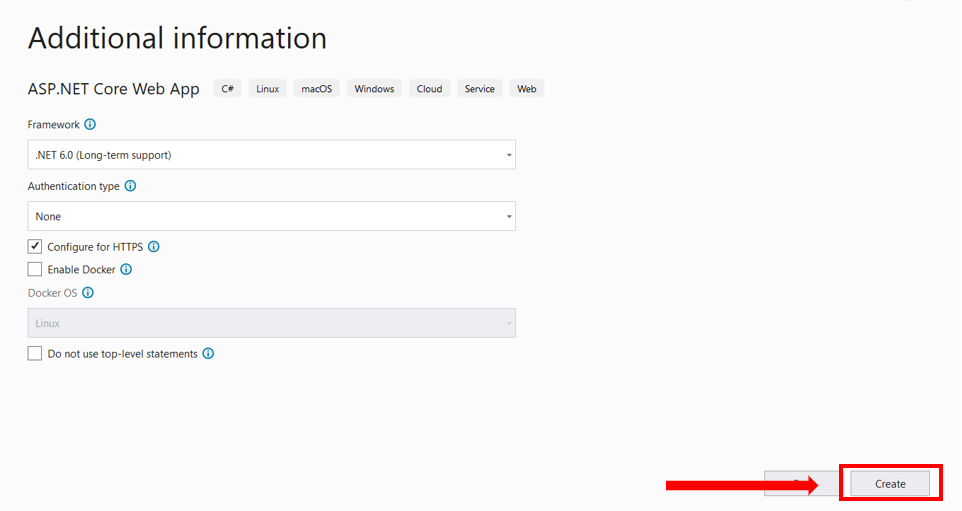962x511 pixels.
Task: Click the Linux tag
Action: pyautogui.click(x=267, y=88)
